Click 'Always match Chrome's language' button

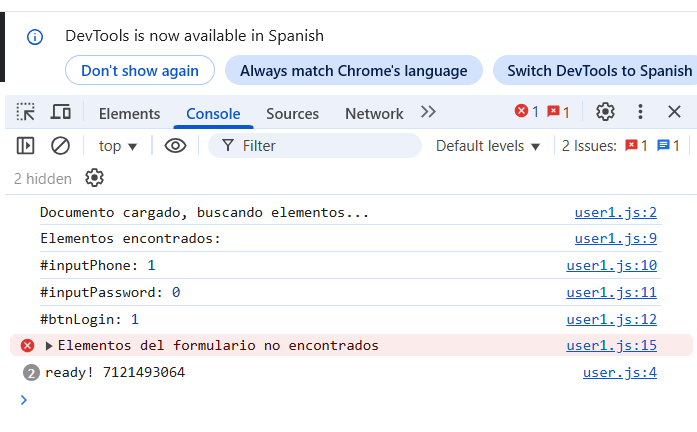point(353,71)
